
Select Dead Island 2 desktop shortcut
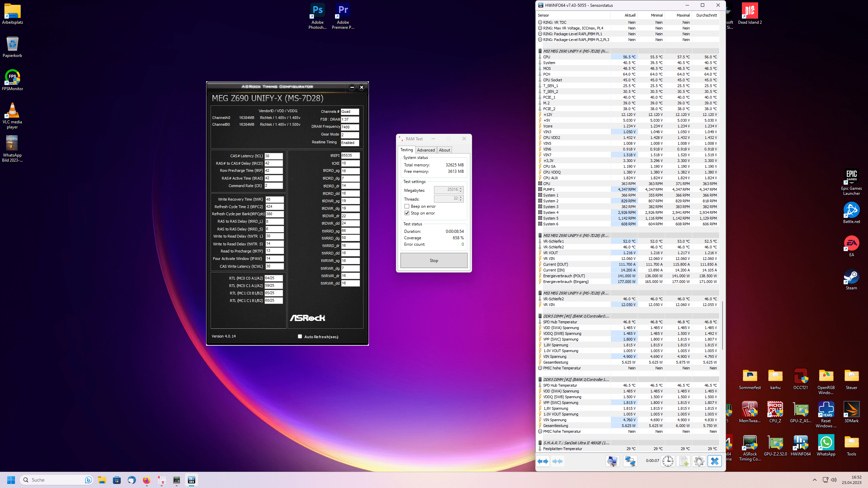pos(750,14)
